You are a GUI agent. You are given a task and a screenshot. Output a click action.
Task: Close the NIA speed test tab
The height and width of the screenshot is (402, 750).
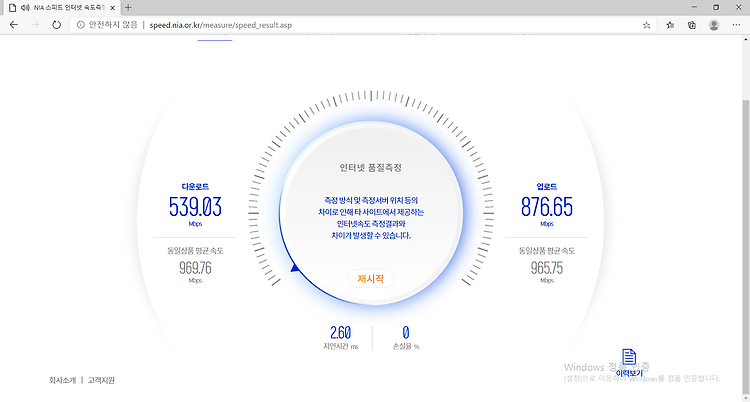112,8
